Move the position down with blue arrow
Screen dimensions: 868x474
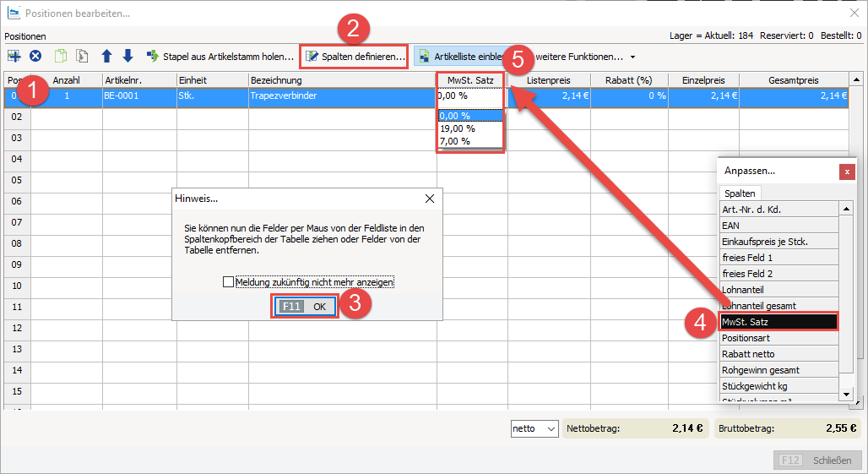[x=127, y=57]
